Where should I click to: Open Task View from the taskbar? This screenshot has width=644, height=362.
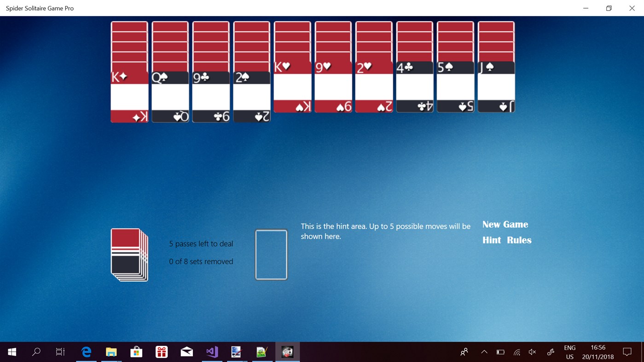pos(60,351)
